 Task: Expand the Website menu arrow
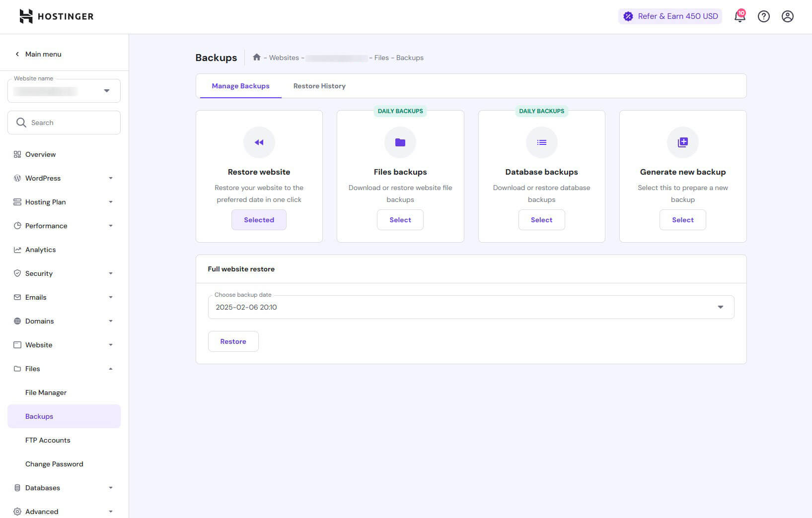pos(111,345)
